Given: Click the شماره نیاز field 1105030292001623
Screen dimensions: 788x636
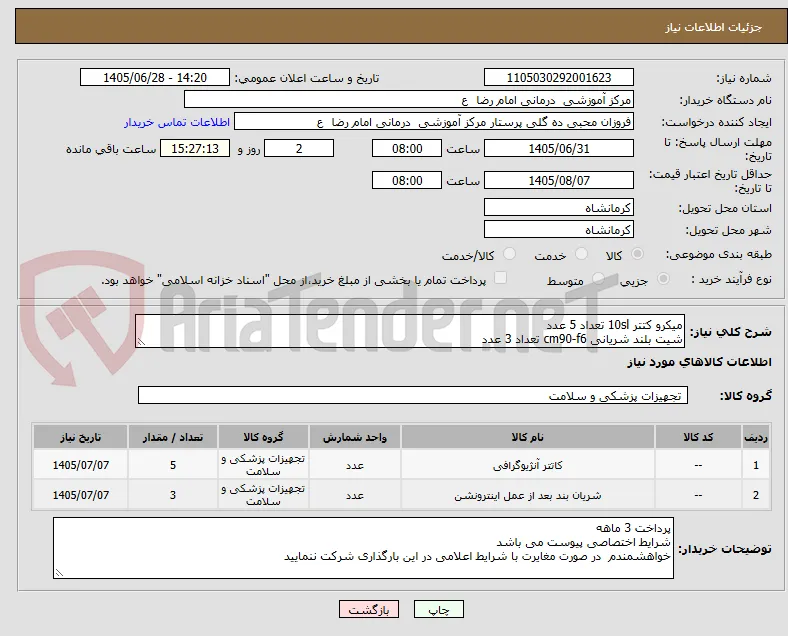Looking at the screenshot, I should point(559,78).
